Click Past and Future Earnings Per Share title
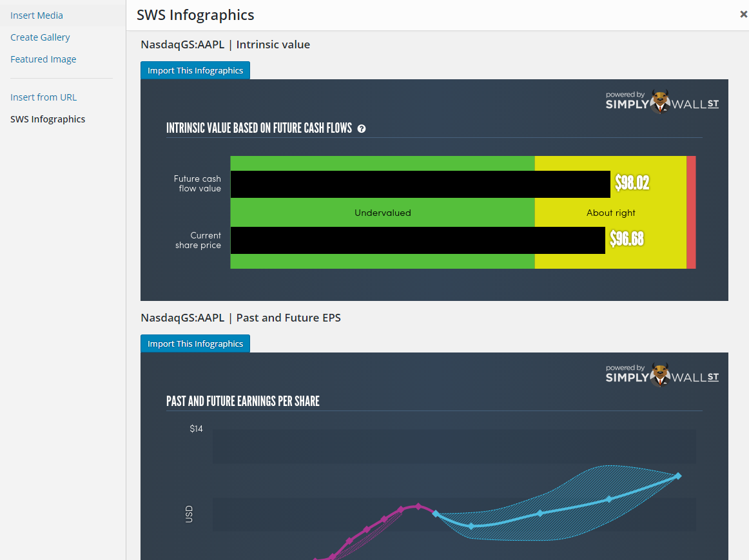 (242, 401)
